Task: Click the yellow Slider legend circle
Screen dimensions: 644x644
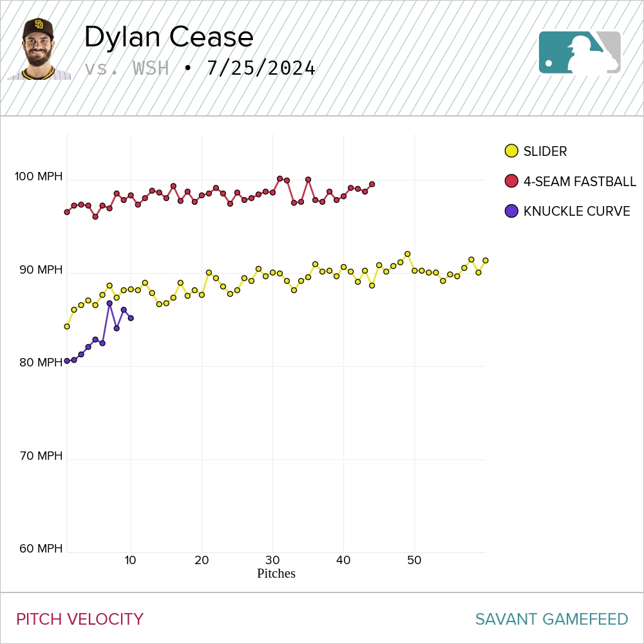Action: point(511,151)
